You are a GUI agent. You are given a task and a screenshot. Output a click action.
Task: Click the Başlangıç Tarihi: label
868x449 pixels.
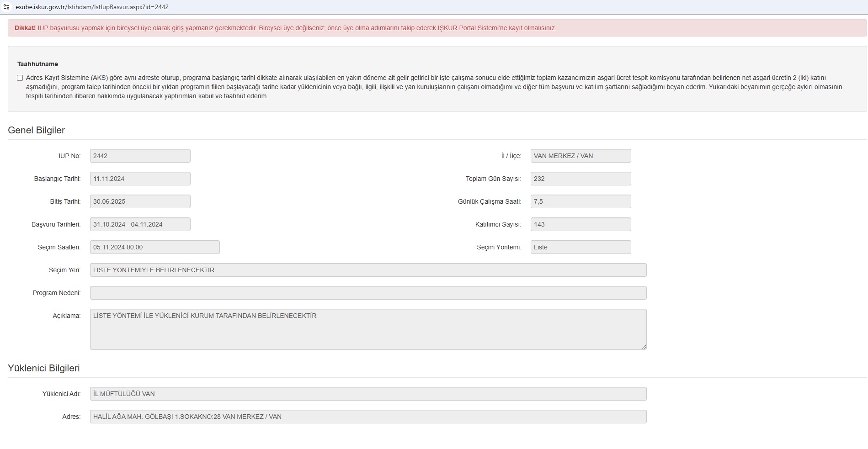[57, 179]
